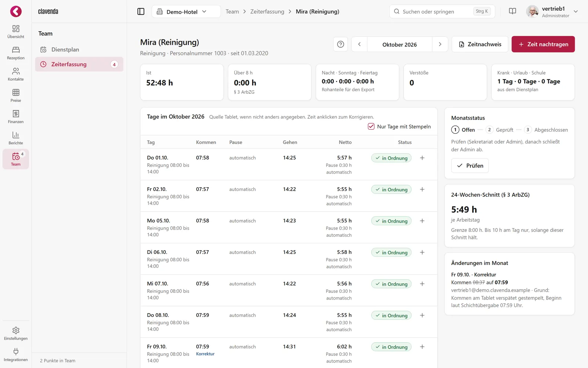Viewport: 588px width, 368px height.
Task: Click Gehen time 14:22 on Fr 02.10.
Action: (289, 189)
